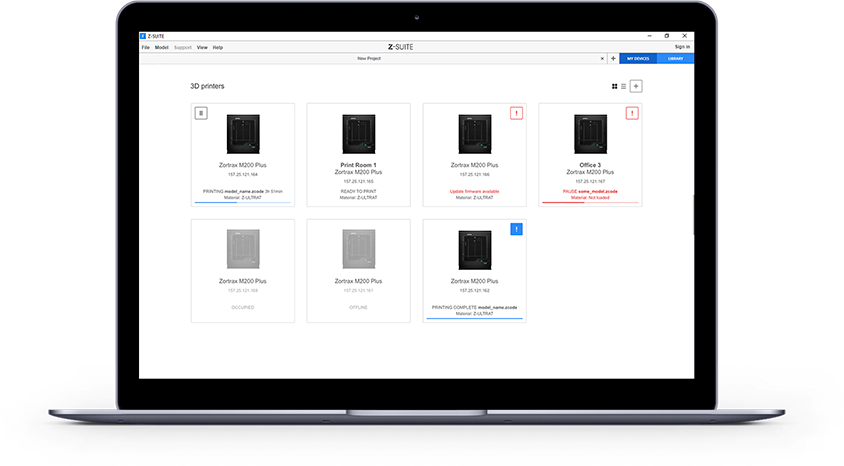Open the File menu

point(146,47)
